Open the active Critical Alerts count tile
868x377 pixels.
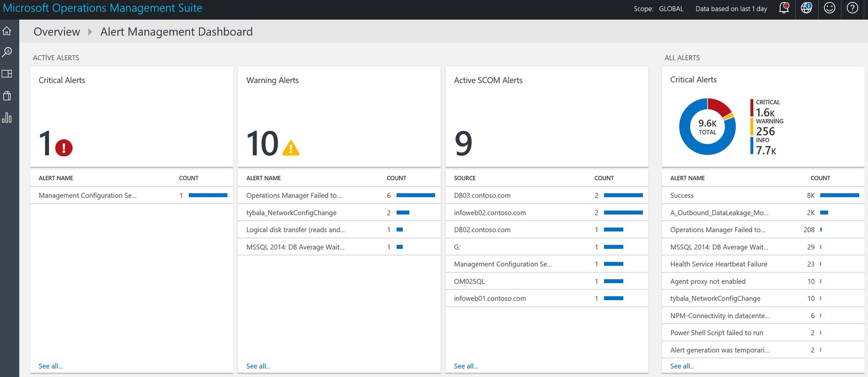[x=132, y=117]
